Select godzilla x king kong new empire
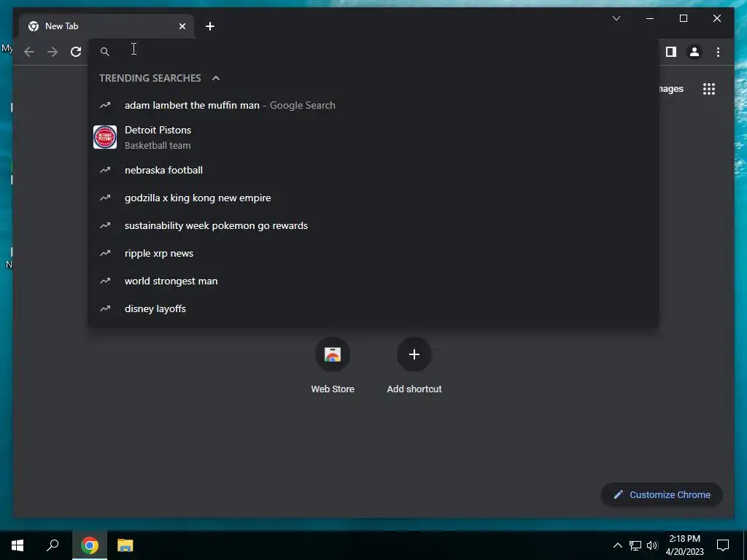Image resolution: width=747 pixels, height=560 pixels. click(373, 198)
